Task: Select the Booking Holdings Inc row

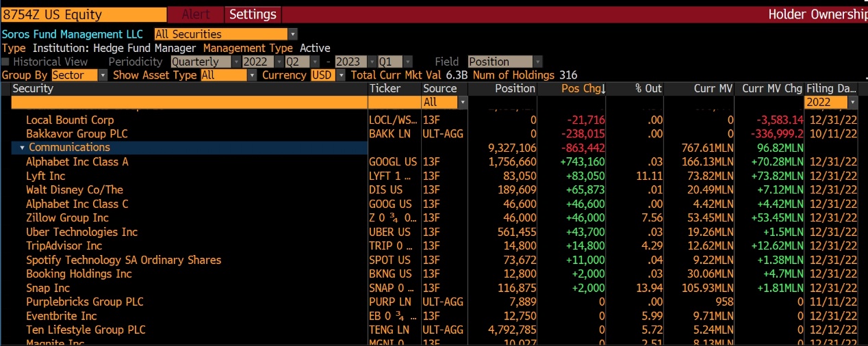Action: tap(434, 274)
